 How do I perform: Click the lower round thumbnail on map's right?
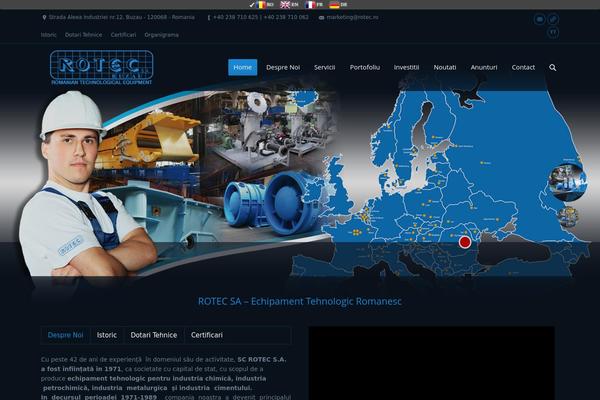pos(568,217)
